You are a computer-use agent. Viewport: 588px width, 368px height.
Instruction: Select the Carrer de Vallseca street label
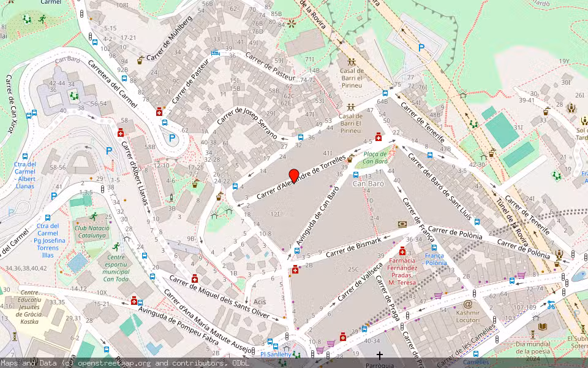(360, 282)
